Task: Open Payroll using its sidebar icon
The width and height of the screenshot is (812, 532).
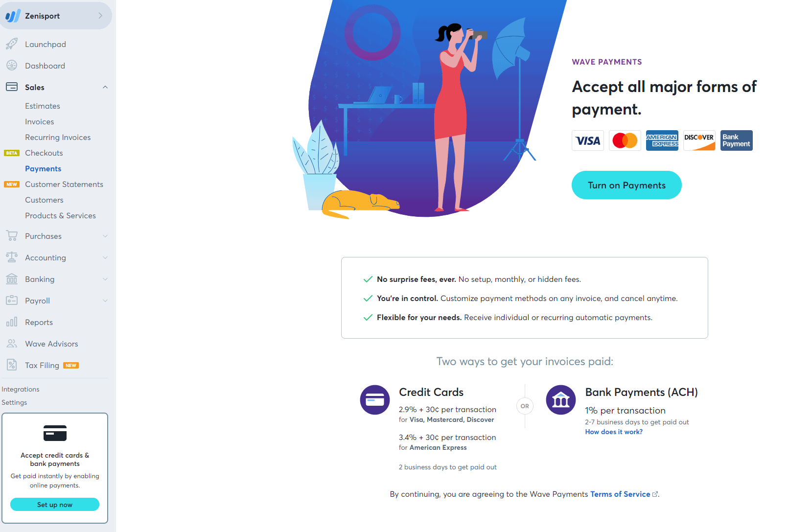Action: [12, 300]
